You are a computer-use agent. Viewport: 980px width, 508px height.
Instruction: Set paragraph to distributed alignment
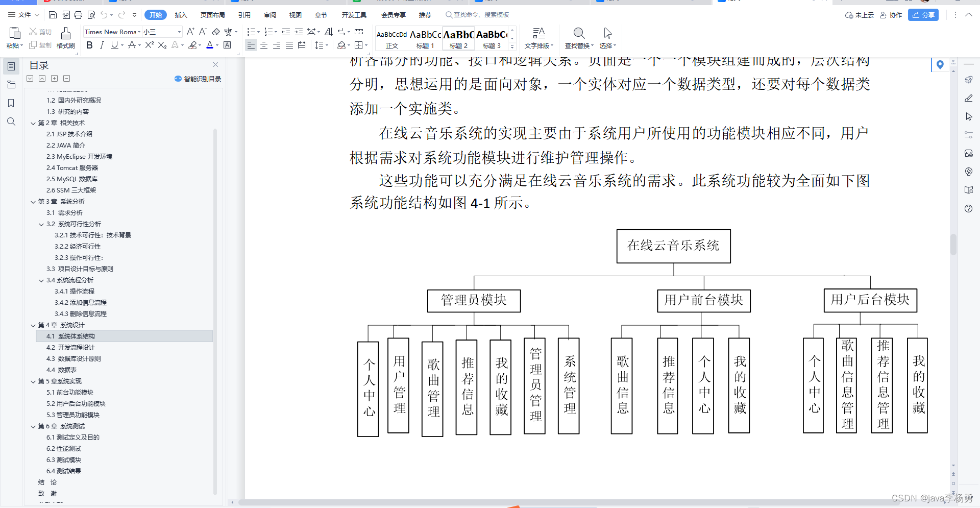[302, 45]
